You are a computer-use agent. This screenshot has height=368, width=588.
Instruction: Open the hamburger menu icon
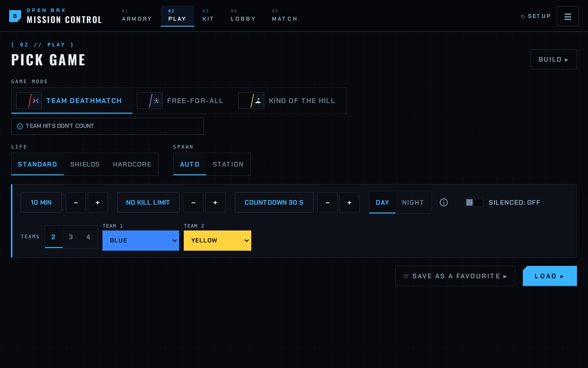click(568, 16)
